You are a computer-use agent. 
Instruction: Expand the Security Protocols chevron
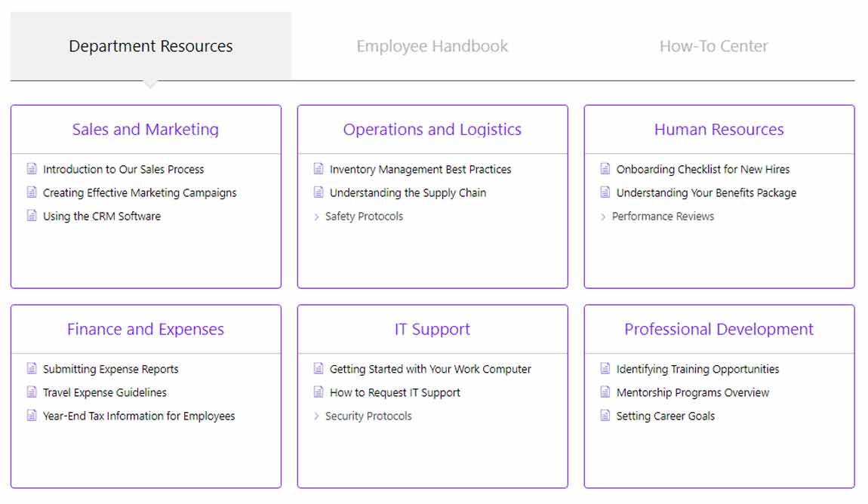coord(317,416)
